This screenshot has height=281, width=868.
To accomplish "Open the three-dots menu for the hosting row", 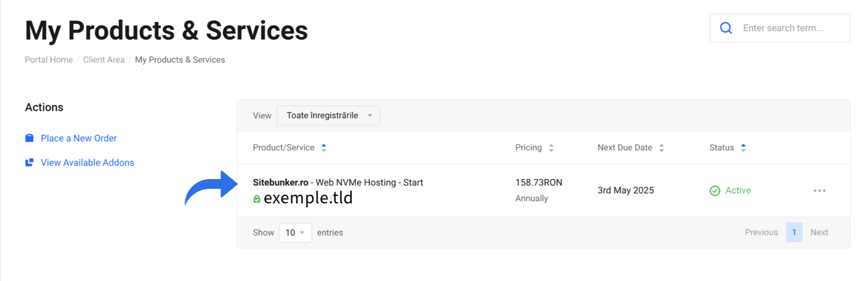I will click(x=820, y=190).
